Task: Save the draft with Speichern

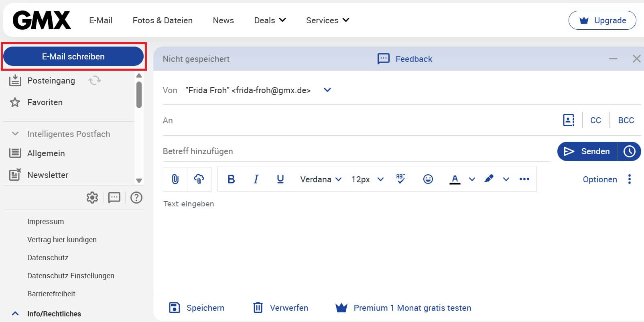Action: [197, 308]
